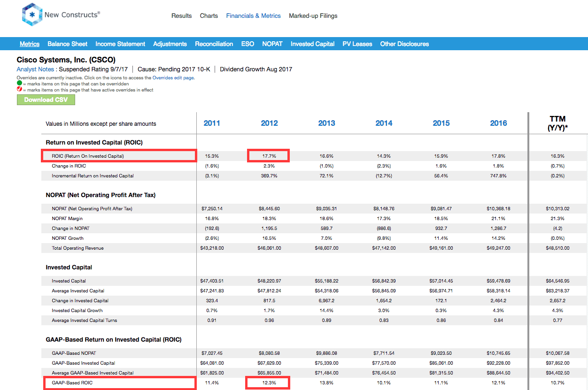
Task: Click the 2012 incremental return value 369.7%
Action: (269, 176)
